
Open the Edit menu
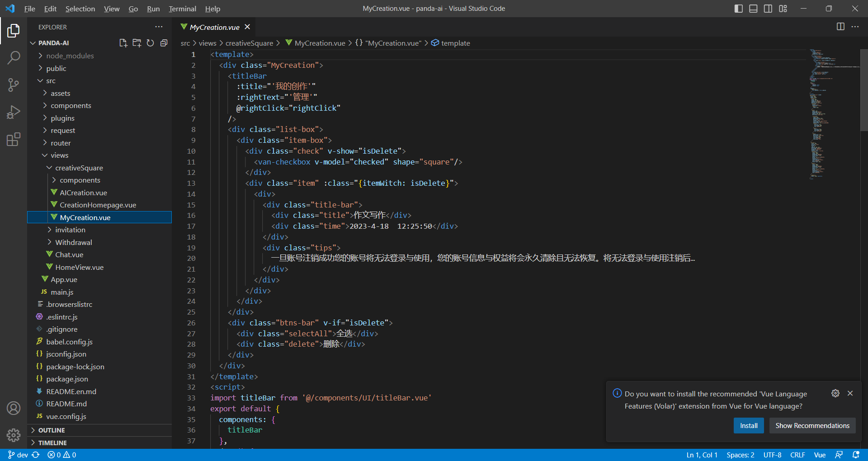[x=50, y=9]
